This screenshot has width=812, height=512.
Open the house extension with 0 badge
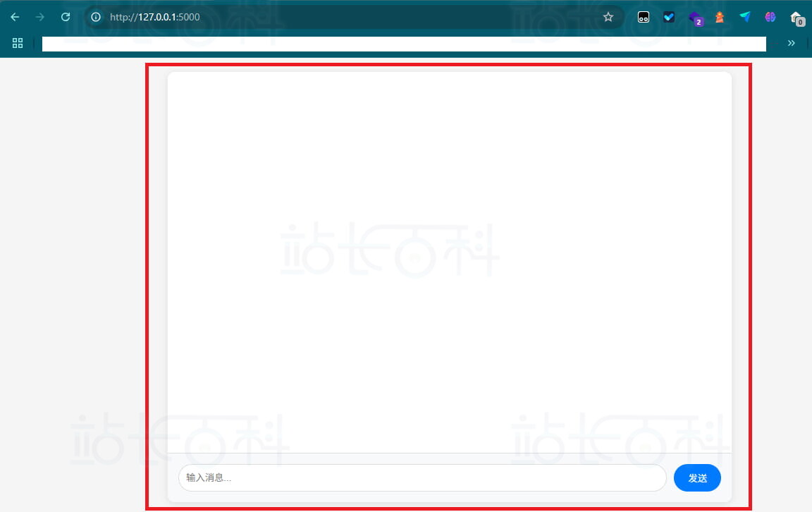(796, 18)
